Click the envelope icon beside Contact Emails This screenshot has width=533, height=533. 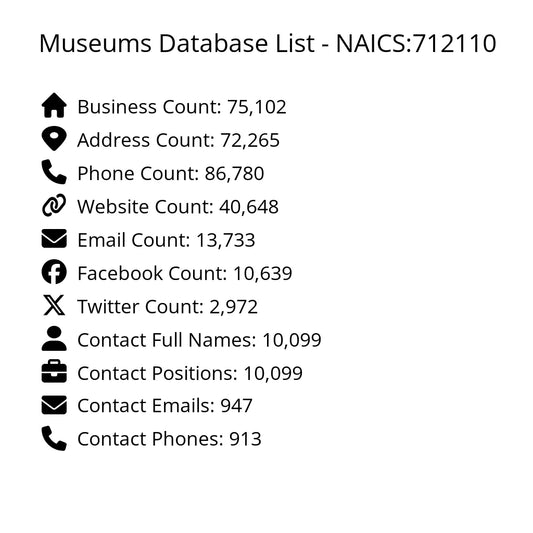[54, 405]
